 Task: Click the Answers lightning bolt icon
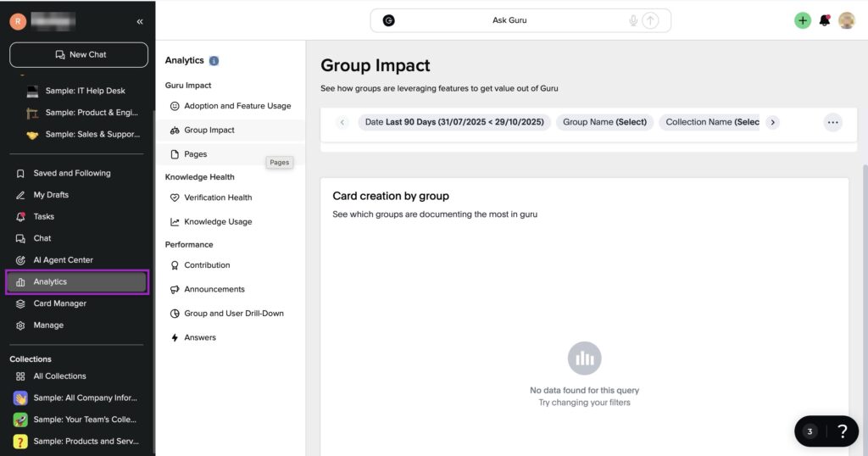pos(175,337)
